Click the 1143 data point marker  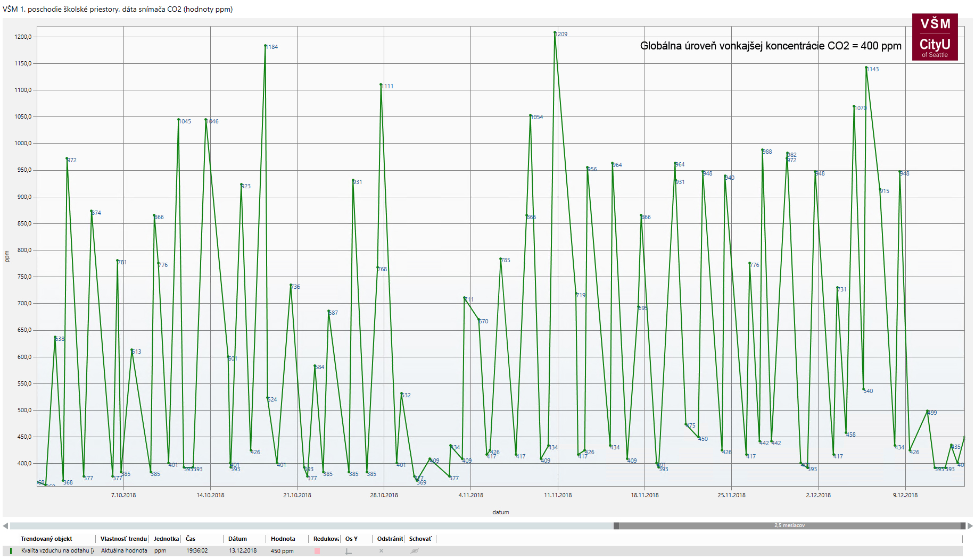pyautogui.click(x=866, y=68)
